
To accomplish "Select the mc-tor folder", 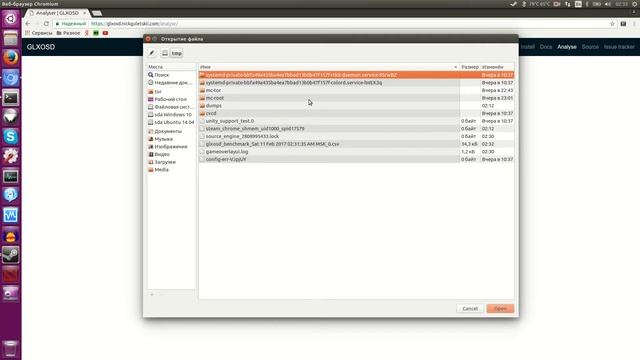I will pos(356,91).
